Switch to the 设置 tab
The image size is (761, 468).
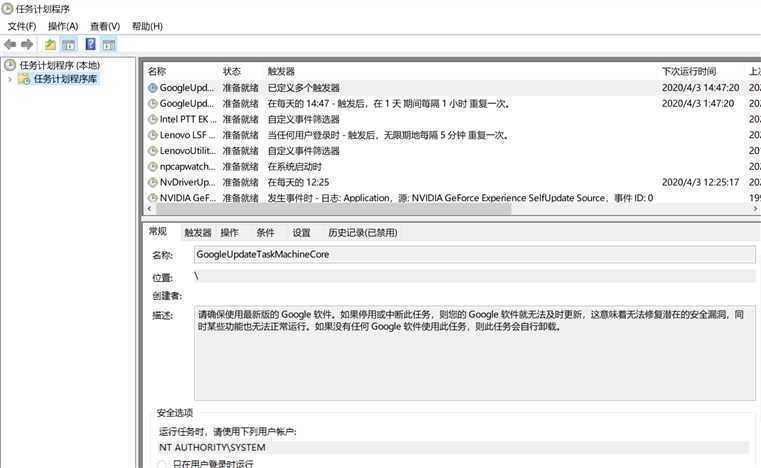click(301, 233)
